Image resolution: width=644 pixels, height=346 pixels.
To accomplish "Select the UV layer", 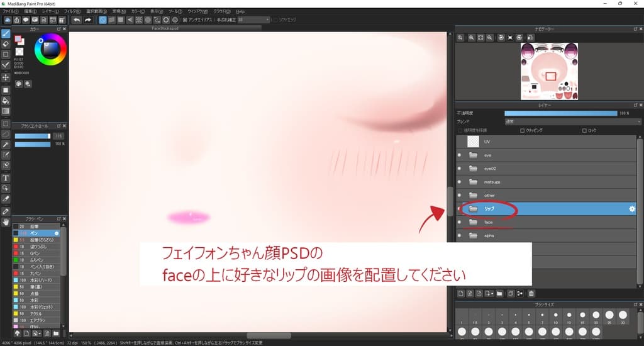I will coord(547,142).
